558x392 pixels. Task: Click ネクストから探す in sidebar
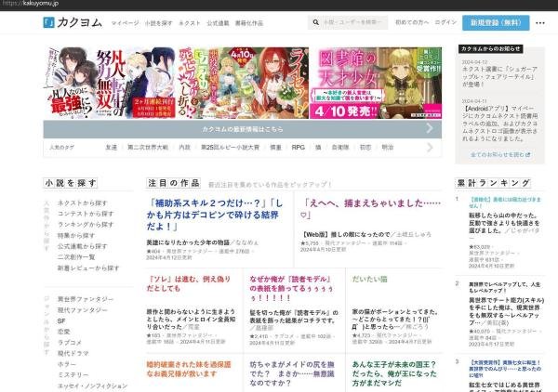tap(82, 203)
